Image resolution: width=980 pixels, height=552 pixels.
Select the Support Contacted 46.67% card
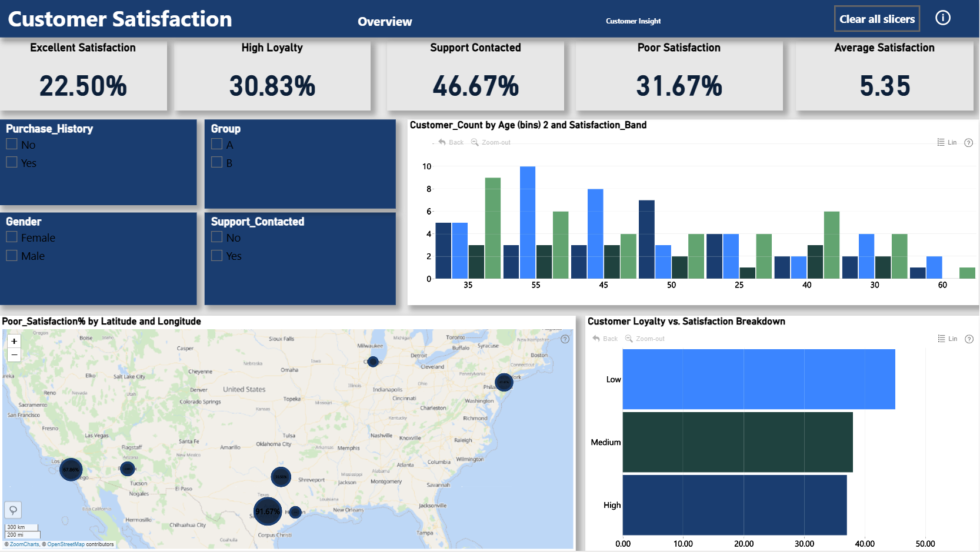[x=475, y=75]
